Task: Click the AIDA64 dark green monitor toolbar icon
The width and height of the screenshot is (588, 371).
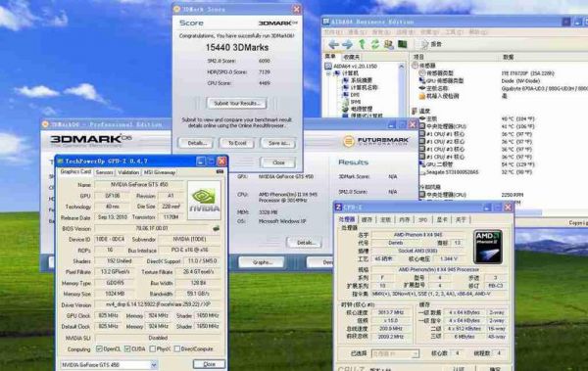Action: [x=403, y=44]
